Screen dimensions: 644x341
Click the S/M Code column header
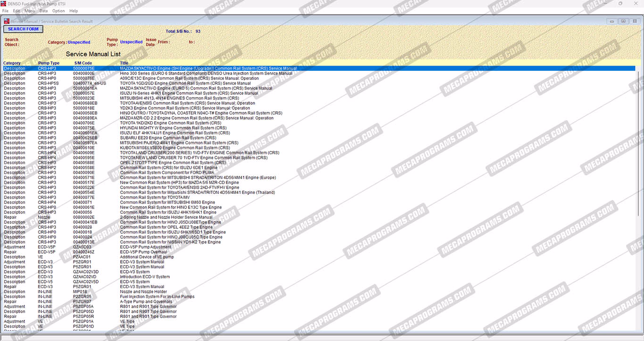(x=83, y=63)
